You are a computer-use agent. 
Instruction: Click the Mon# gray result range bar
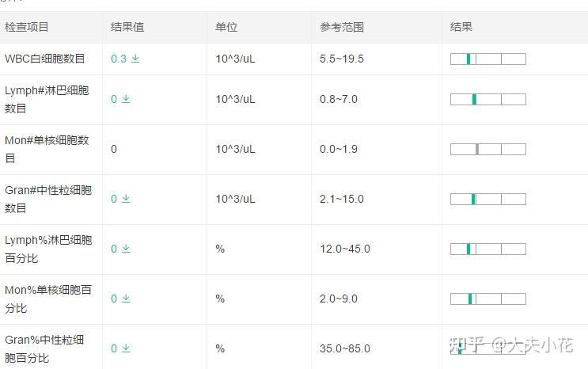click(x=487, y=149)
